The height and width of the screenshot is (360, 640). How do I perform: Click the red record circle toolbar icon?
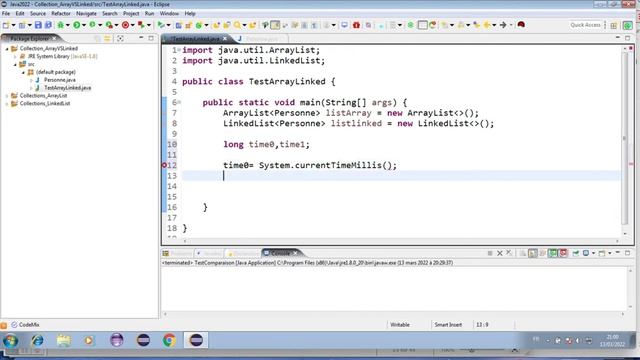(125, 25)
